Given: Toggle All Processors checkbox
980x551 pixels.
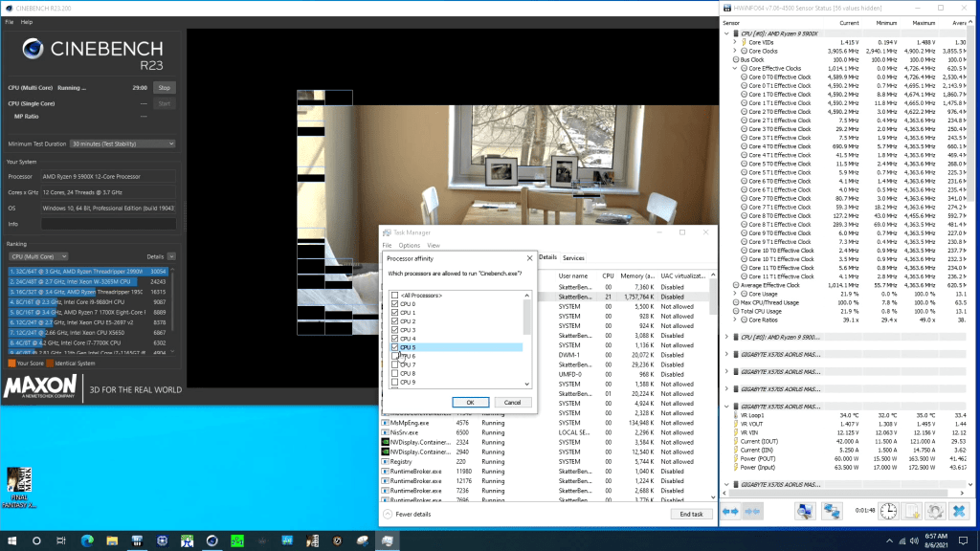Looking at the screenshot, I should [394, 296].
